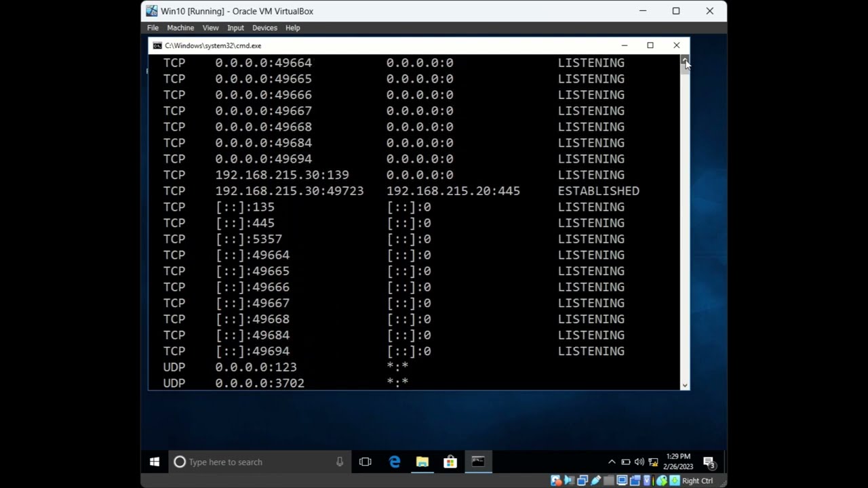
Task: Click the VirtualBox network status indicator
Action: [583, 481]
